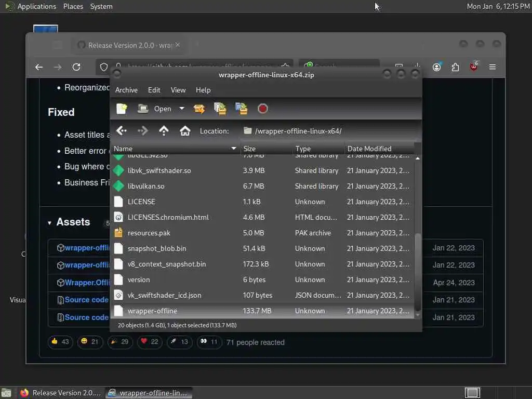Select vk_swiftshader_icd.json file icon
The height and width of the screenshot is (399, 532).
[118, 295]
